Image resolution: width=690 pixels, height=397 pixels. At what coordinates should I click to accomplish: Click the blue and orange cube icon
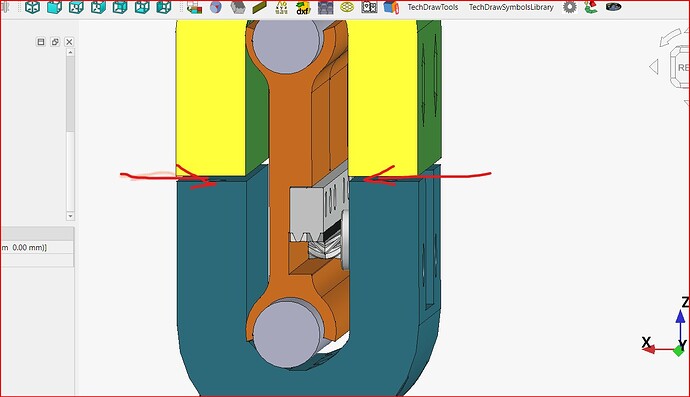(391, 7)
